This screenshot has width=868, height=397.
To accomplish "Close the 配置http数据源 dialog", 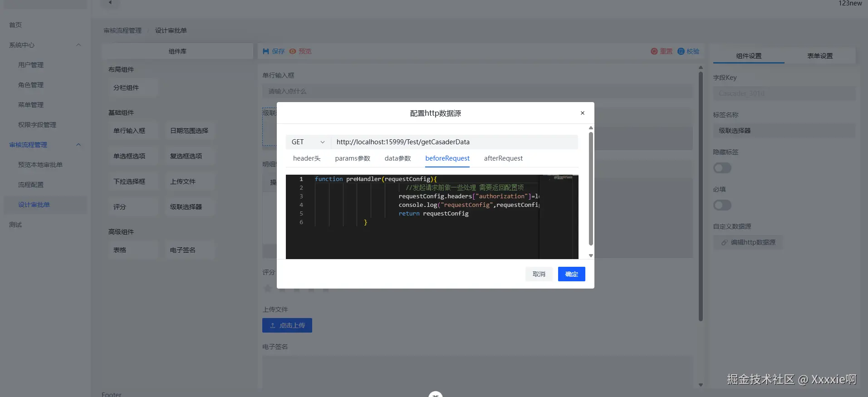I will pos(583,113).
